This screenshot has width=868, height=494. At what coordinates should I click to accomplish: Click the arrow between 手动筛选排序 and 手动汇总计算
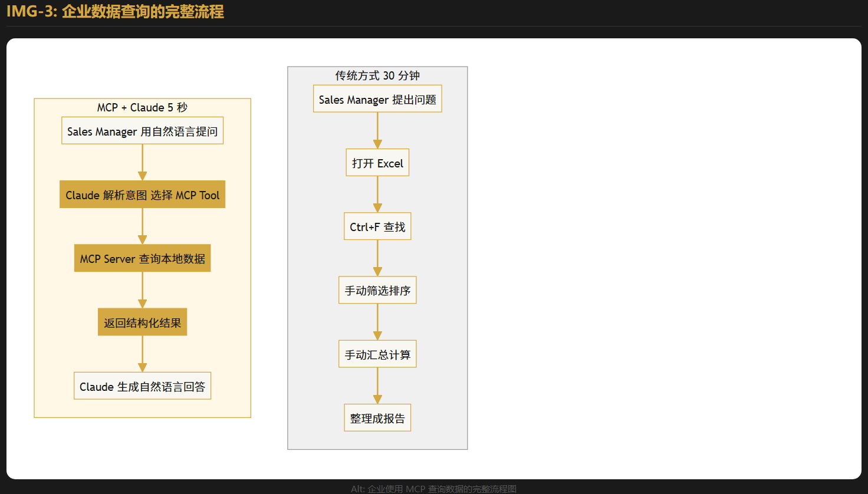coord(377,322)
